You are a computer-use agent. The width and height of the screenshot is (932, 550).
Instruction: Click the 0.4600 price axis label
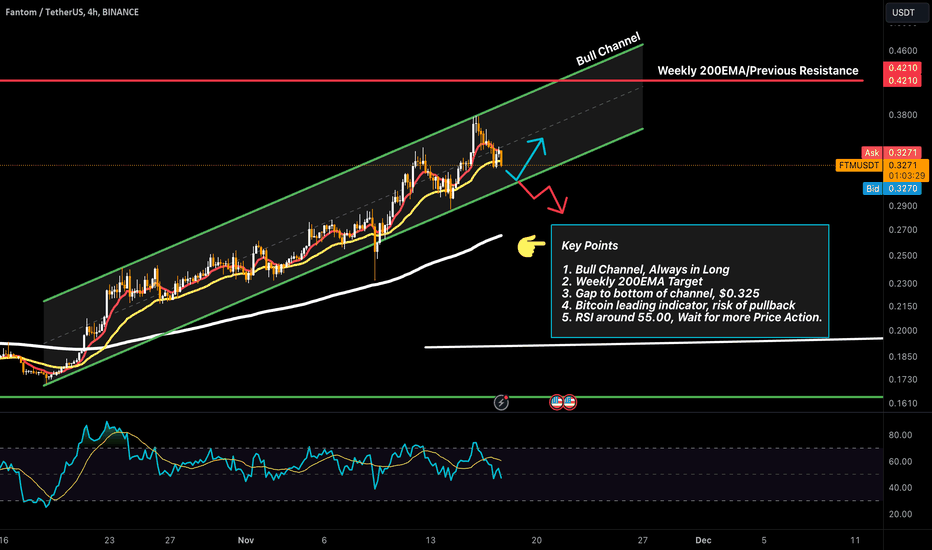[x=902, y=51]
